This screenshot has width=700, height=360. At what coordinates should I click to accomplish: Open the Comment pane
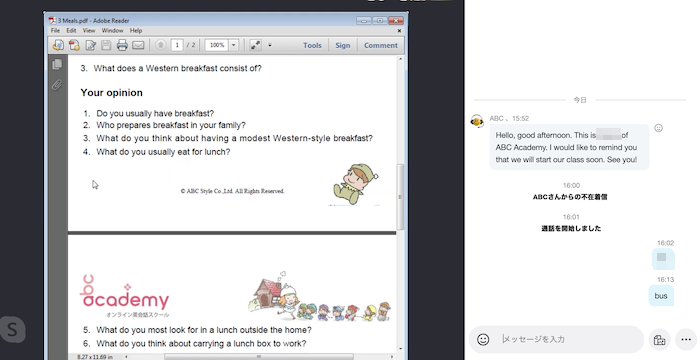click(x=381, y=45)
